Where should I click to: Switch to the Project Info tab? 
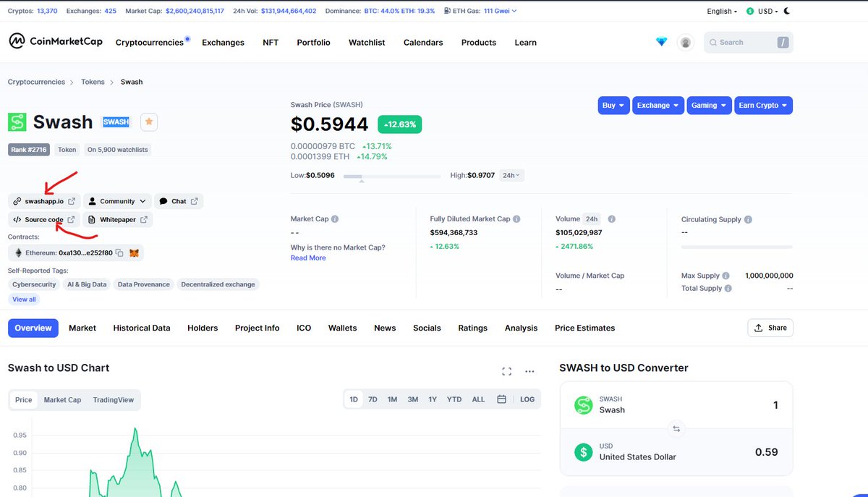click(257, 328)
